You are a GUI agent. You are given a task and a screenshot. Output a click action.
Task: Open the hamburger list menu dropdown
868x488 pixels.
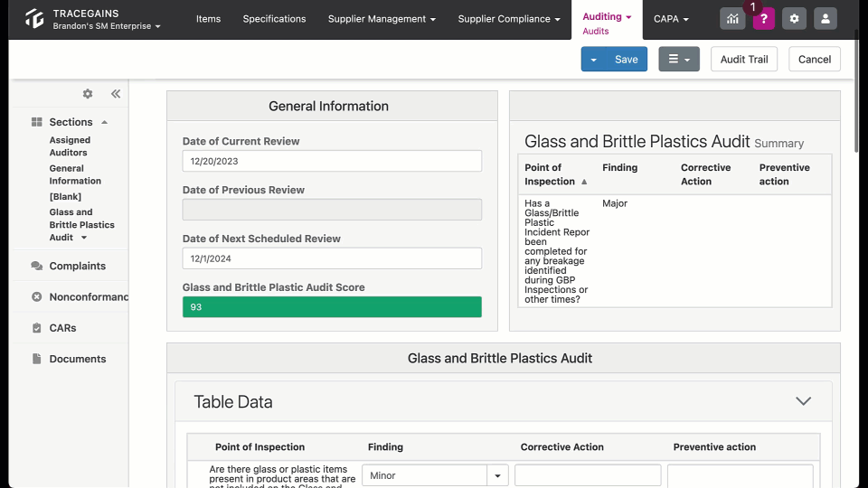coord(679,60)
